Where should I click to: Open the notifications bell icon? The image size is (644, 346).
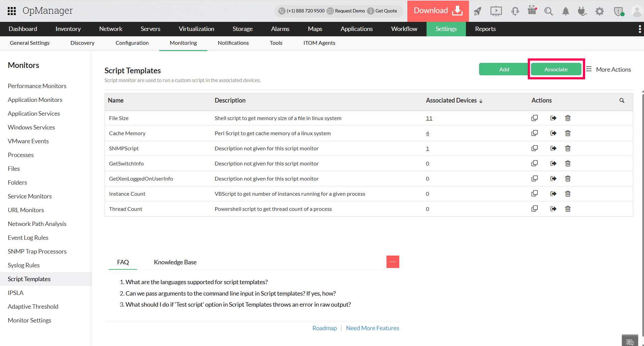pos(566,11)
